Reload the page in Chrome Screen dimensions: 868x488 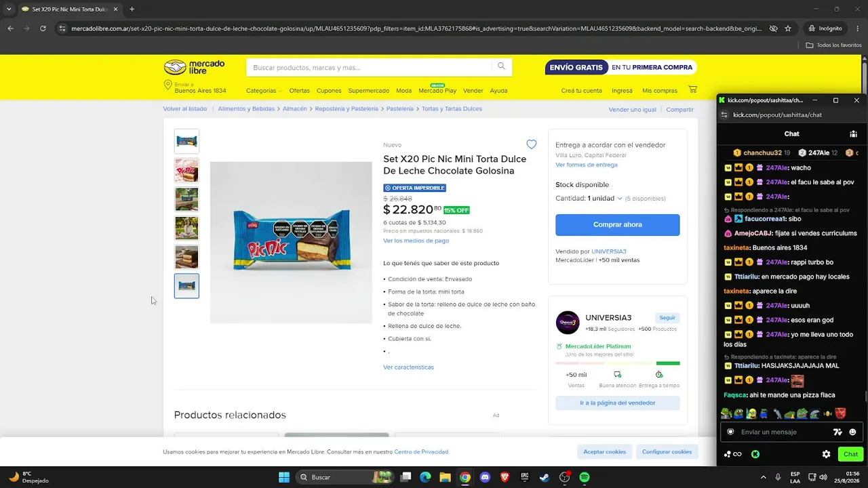click(x=43, y=28)
